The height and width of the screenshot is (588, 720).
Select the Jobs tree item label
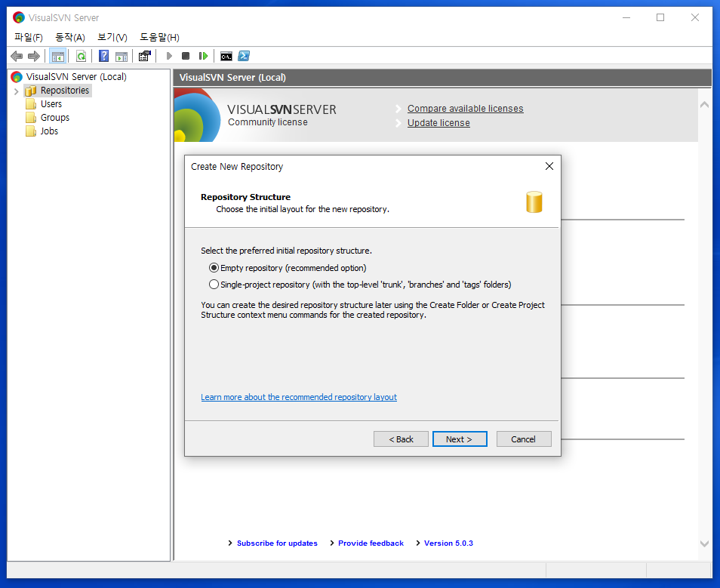(49, 131)
